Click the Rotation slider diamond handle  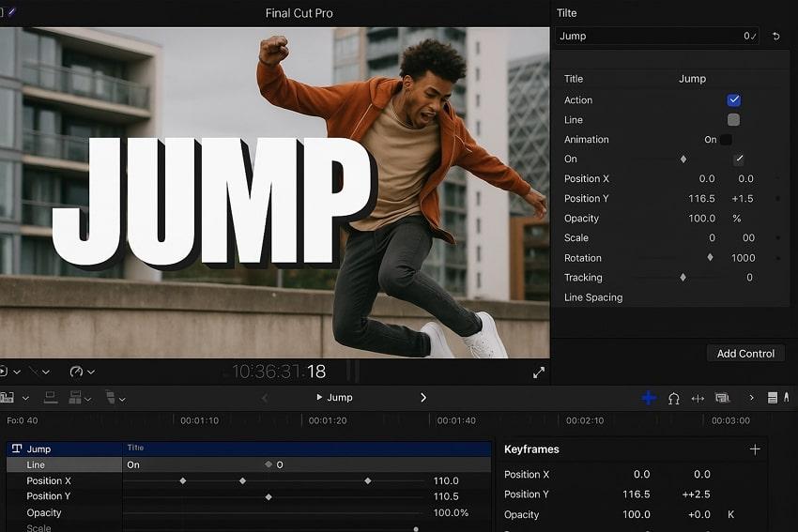pyautogui.click(x=710, y=258)
